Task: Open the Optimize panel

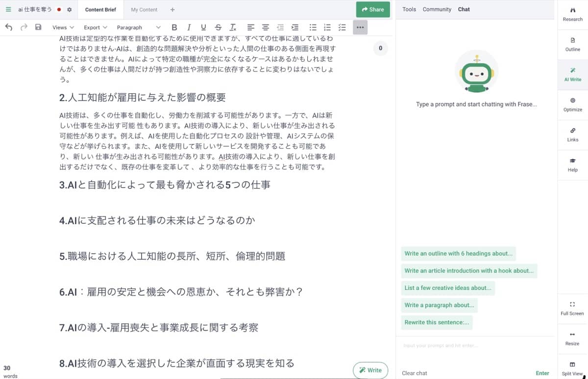Action: 572,104
